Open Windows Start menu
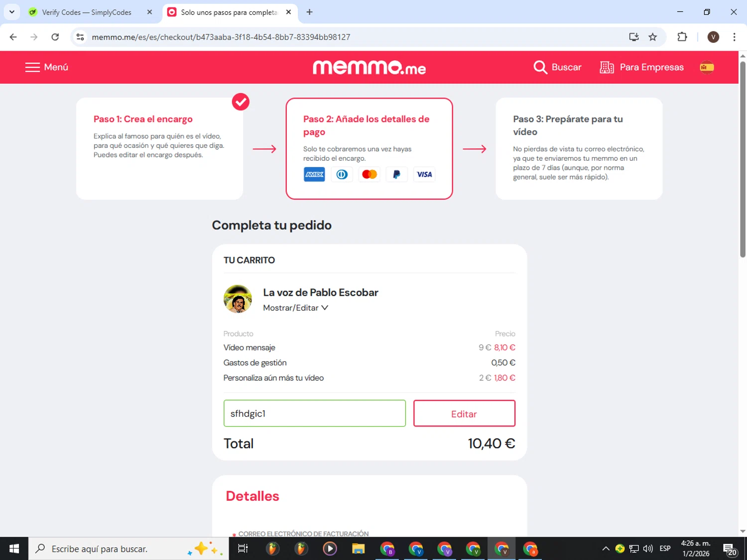 (14, 549)
